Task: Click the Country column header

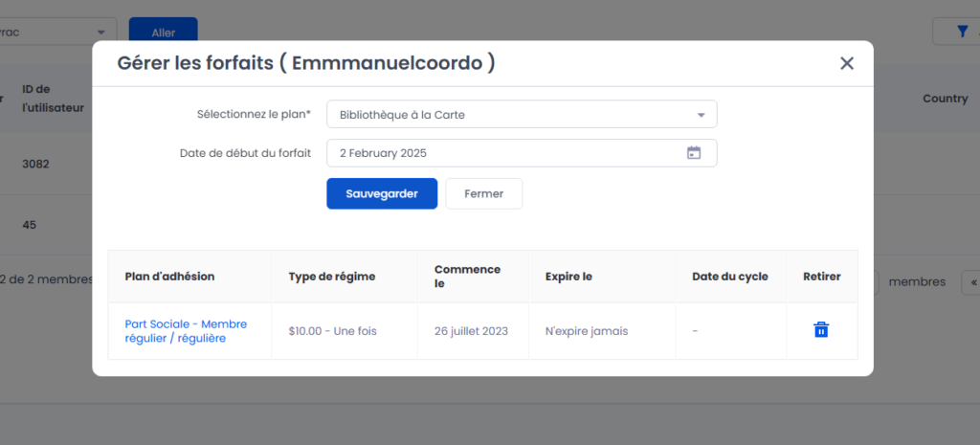Action: (x=945, y=99)
